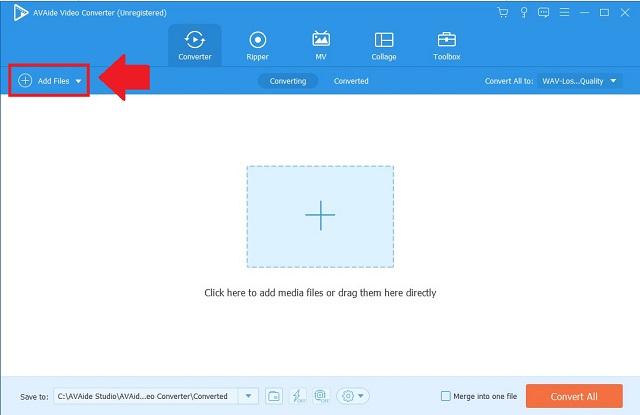Viewport: 640px width, 415px height.
Task: Check Merge into one file
Action: (446, 396)
